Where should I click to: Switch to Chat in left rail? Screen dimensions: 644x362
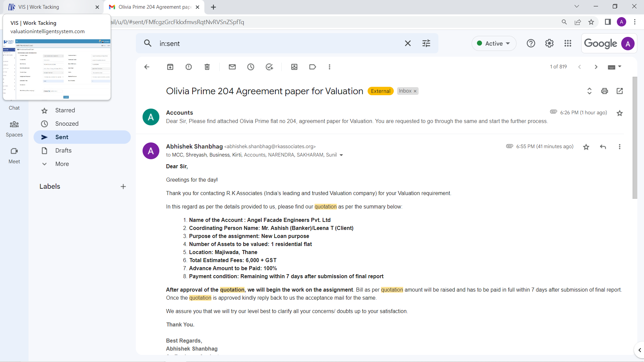coord(14,107)
